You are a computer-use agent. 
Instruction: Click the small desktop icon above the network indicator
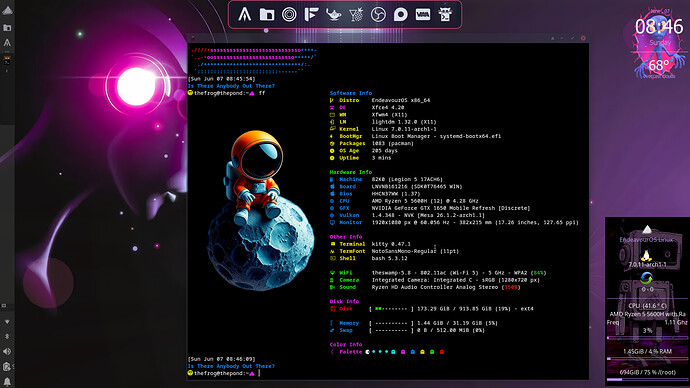pos(4,306)
